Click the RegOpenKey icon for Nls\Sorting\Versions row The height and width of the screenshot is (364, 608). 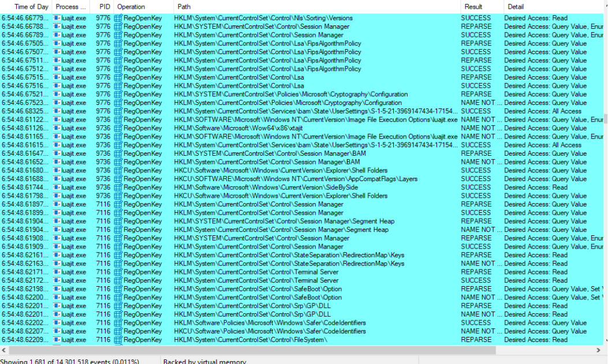pos(118,18)
